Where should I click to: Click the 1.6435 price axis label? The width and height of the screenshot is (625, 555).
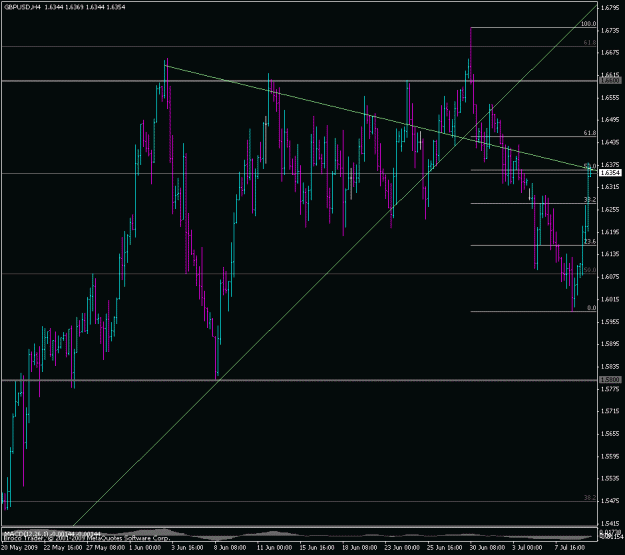(x=610, y=142)
